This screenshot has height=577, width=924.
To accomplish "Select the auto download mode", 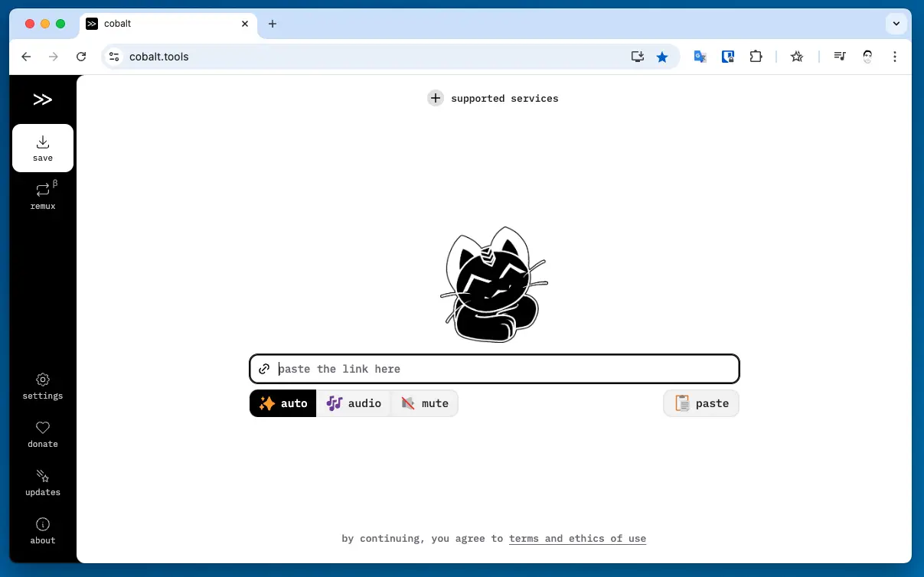I will 283,403.
